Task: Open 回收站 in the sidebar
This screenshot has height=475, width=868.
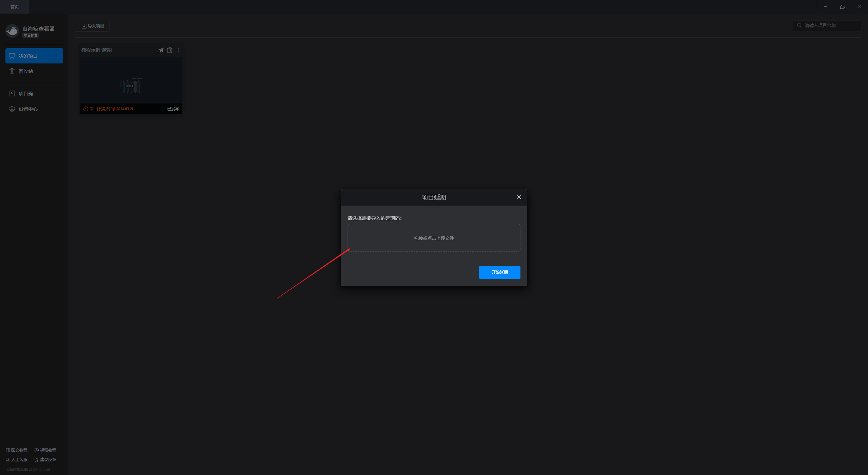Action: click(x=25, y=71)
